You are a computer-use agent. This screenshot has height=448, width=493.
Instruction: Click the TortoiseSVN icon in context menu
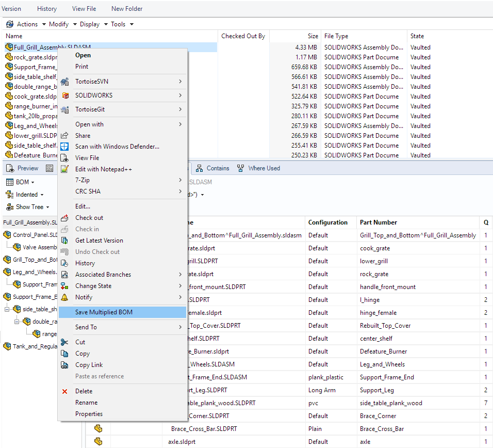[65, 82]
